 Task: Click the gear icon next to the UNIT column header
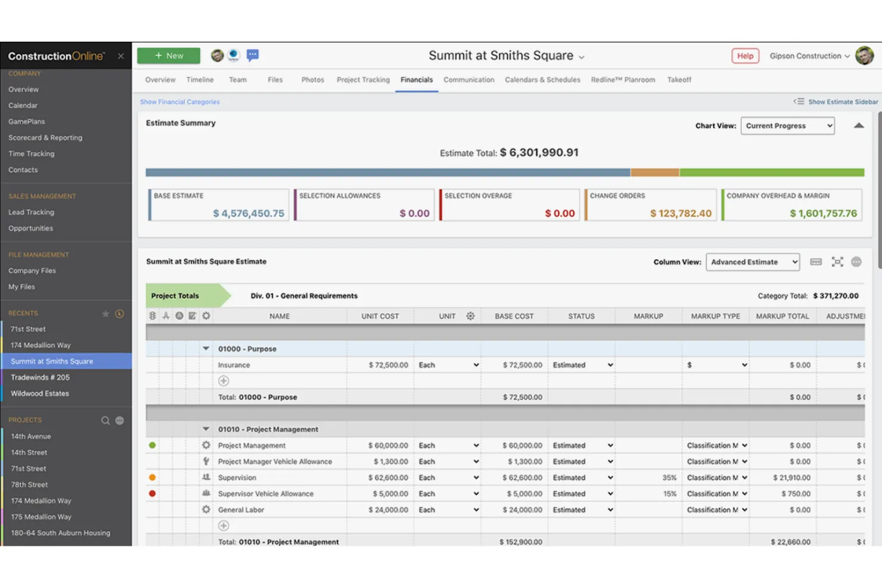(470, 316)
